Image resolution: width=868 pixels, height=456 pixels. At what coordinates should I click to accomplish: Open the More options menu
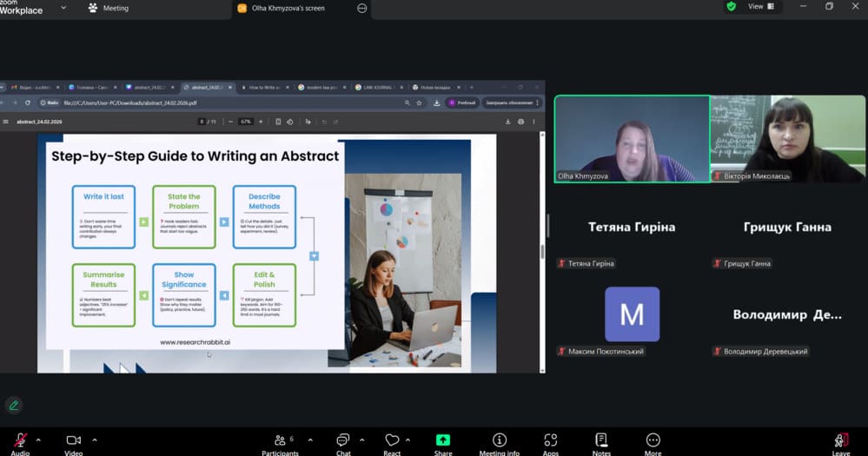tap(653, 441)
